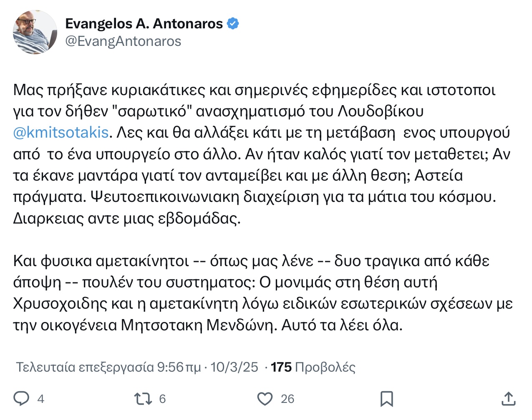Click the 9:56 πμ timestamp
Viewport: 532px width, 420px height.
(x=179, y=367)
